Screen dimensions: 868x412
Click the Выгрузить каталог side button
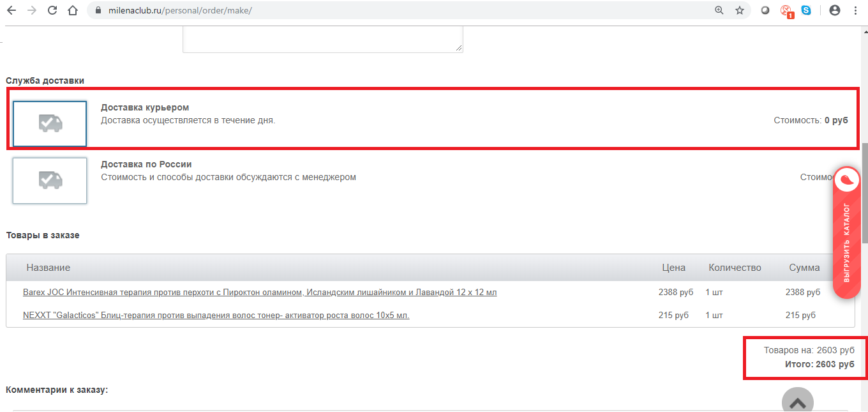click(x=847, y=233)
